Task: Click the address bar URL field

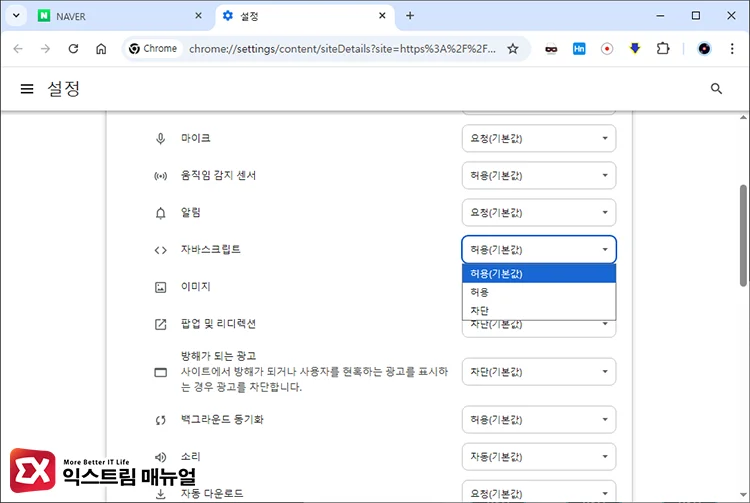Action: (342, 49)
